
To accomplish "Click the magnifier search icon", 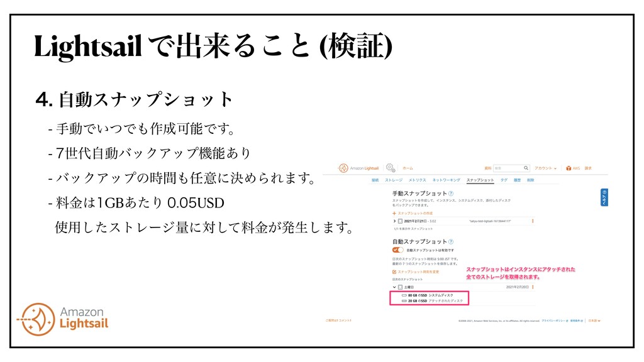I will pyautogui.click(x=526, y=168).
